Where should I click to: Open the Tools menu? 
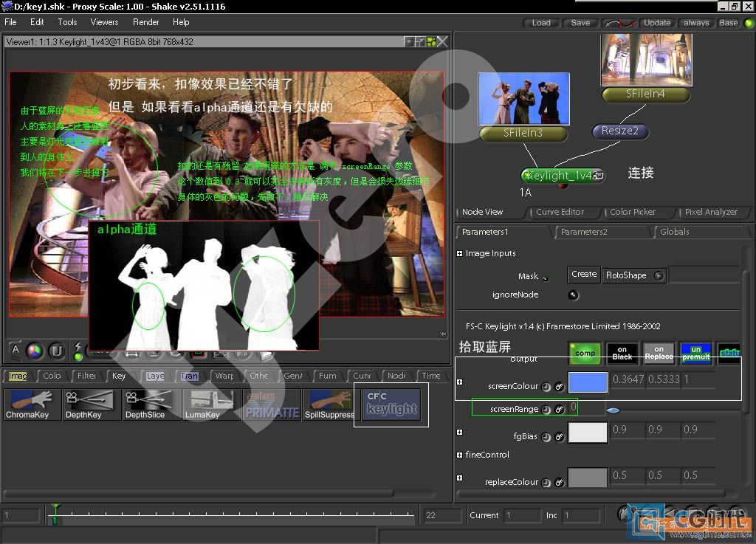tap(67, 22)
